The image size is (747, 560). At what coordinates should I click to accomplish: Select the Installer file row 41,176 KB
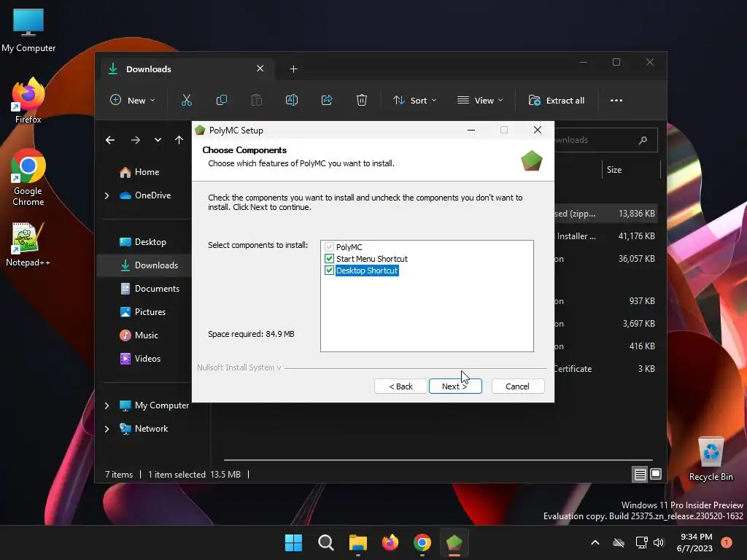pyautogui.click(x=606, y=236)
